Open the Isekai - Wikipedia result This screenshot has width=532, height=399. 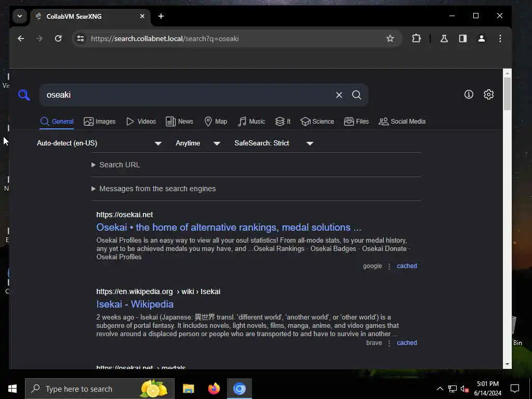click(x=135, y=304)
